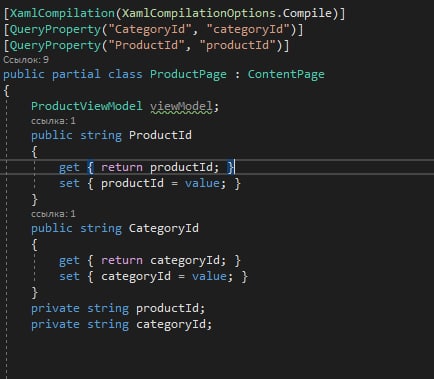Image resolution: width=434 pixels, height=379 pixels.
Task: Click the 'partial' keyword in class declaration
Action: click(76, 74)
